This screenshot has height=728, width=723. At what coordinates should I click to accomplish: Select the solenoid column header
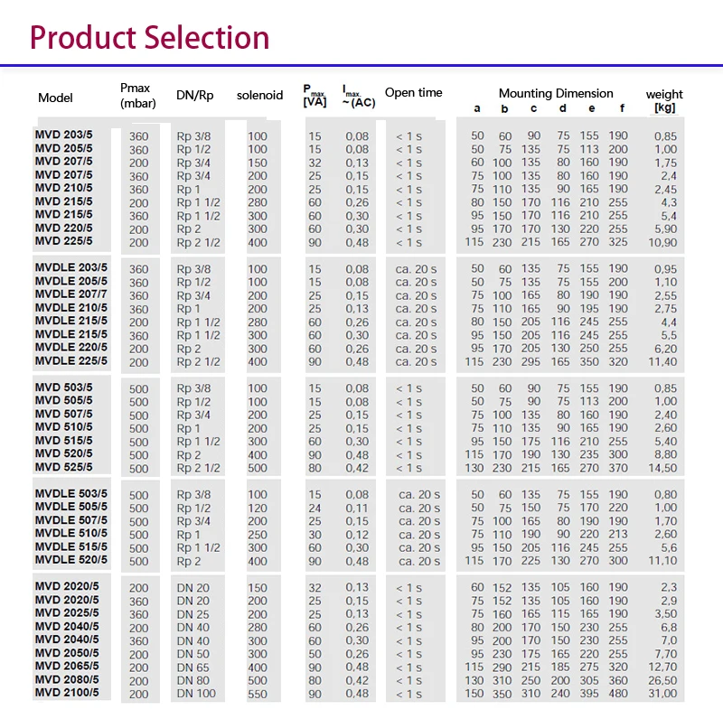click(x=259, y=95)
